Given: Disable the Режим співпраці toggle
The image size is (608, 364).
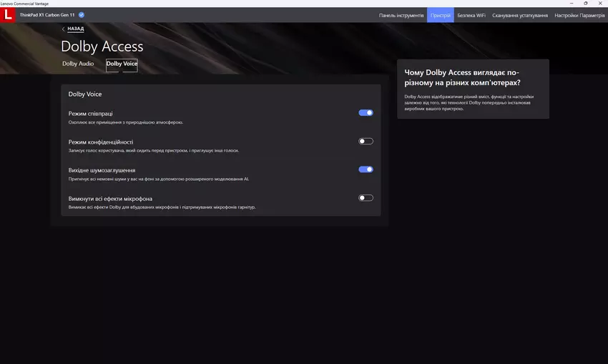Looking at the screenshot, I should point(366,112).
